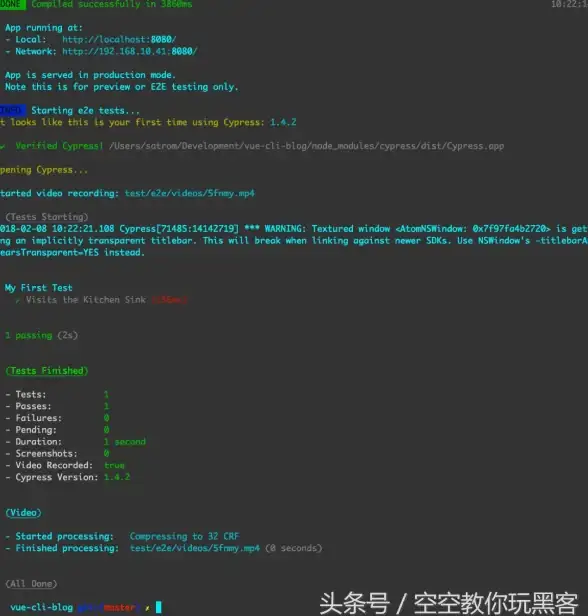Click the WARNING Textured window message
This screenshot has width=588, height=616.
click(x=294, y=240)
